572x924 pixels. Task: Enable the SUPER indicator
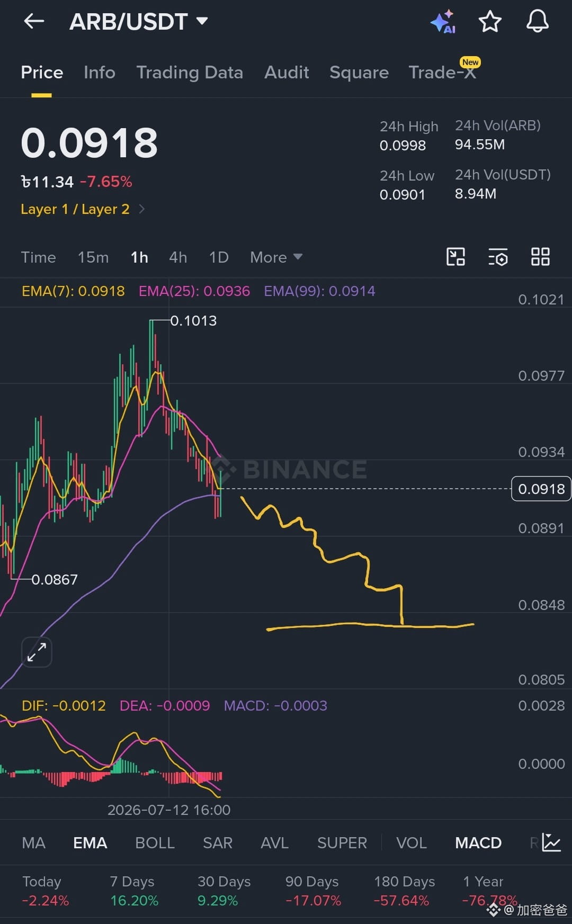342,842
